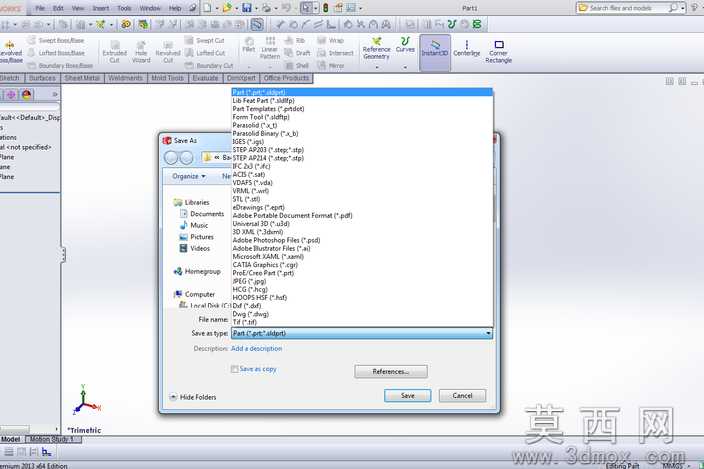Select the Corner Rectangle tool
This screenshot has height=469, width=704.
[x=498, y=52]
